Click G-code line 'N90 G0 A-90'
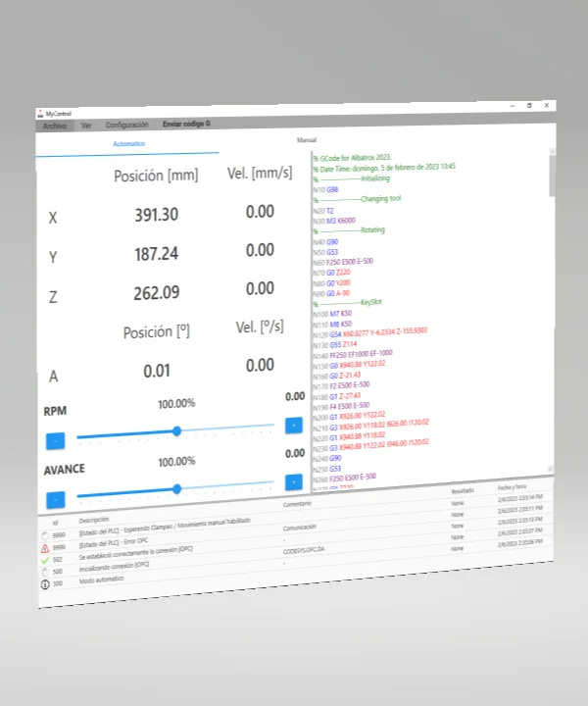 coord(331,293)
